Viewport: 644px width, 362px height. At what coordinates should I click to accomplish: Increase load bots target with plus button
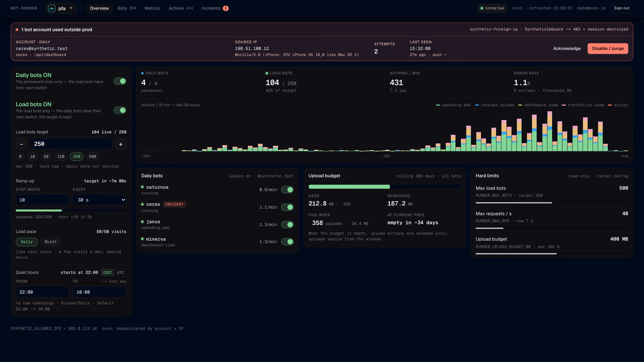(x=121, y=144)
